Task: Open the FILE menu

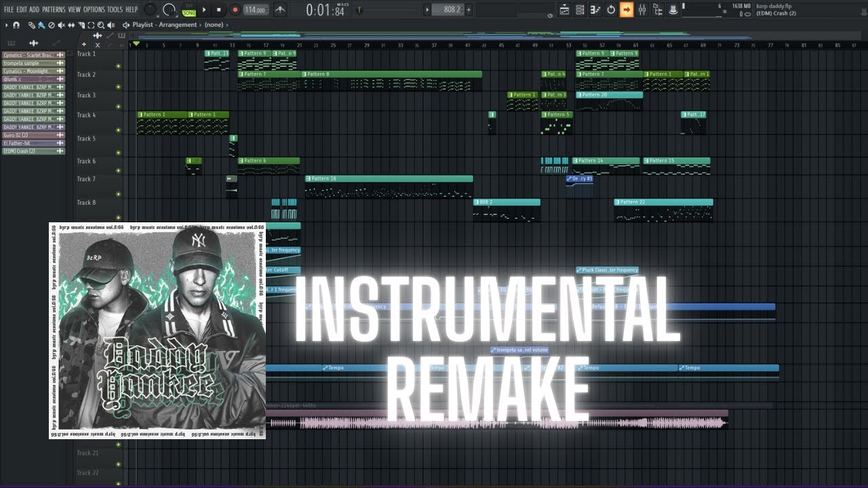Action: coord(8,9)
